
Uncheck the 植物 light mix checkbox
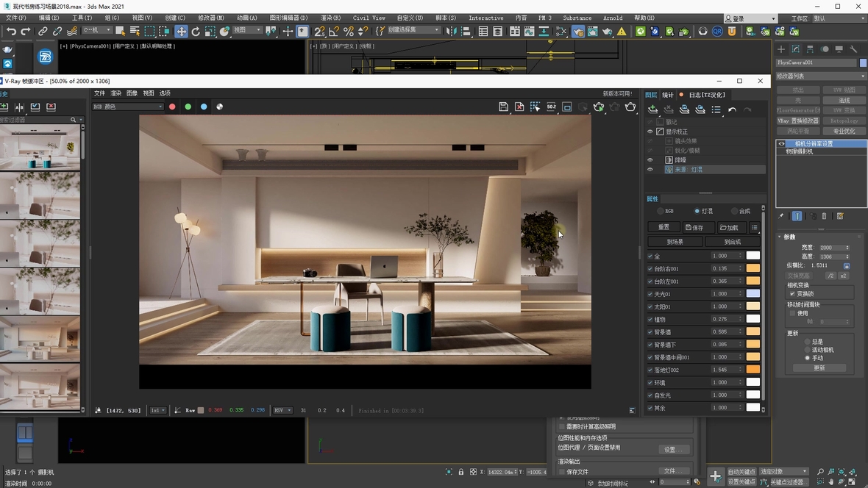coord(650,319)
